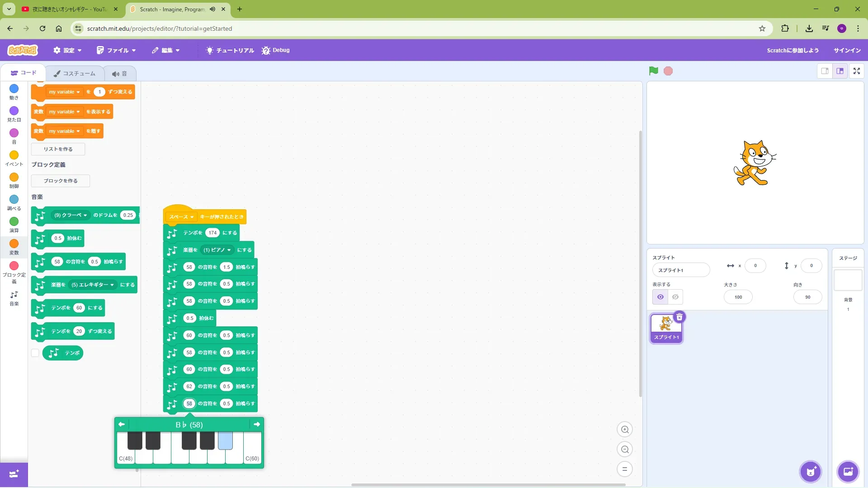Expand the (1) ピアノ instrument dropdown
868x488 pixels.
[217, 250]
